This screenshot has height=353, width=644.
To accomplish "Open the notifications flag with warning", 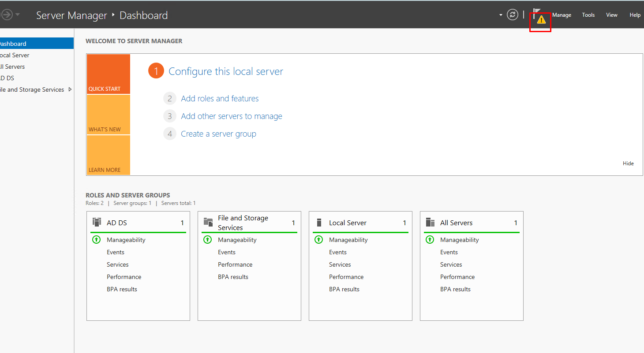I will pyautogui.click(x=539, y=17).
